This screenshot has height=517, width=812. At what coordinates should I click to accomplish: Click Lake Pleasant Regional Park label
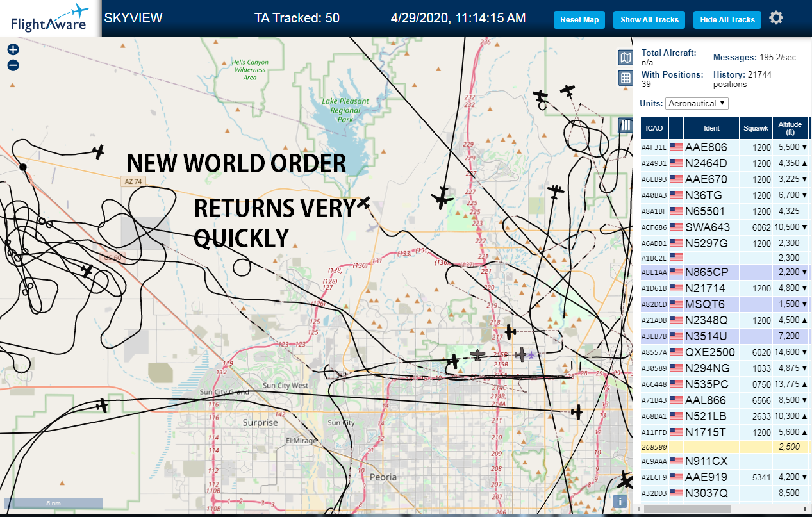pos(345,110)
